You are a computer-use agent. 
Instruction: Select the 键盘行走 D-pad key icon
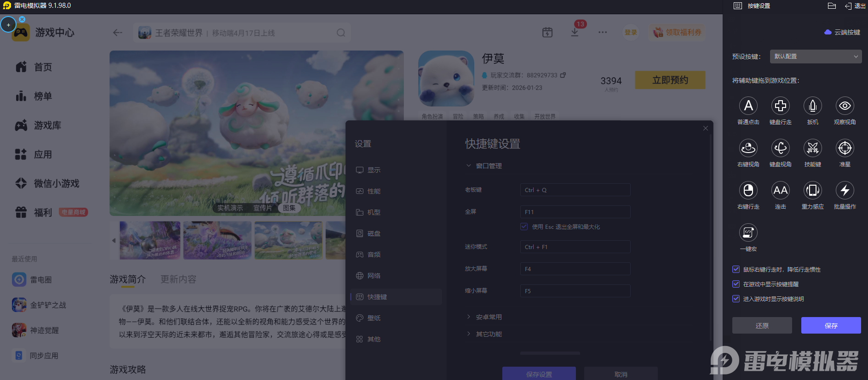[781, 106]
